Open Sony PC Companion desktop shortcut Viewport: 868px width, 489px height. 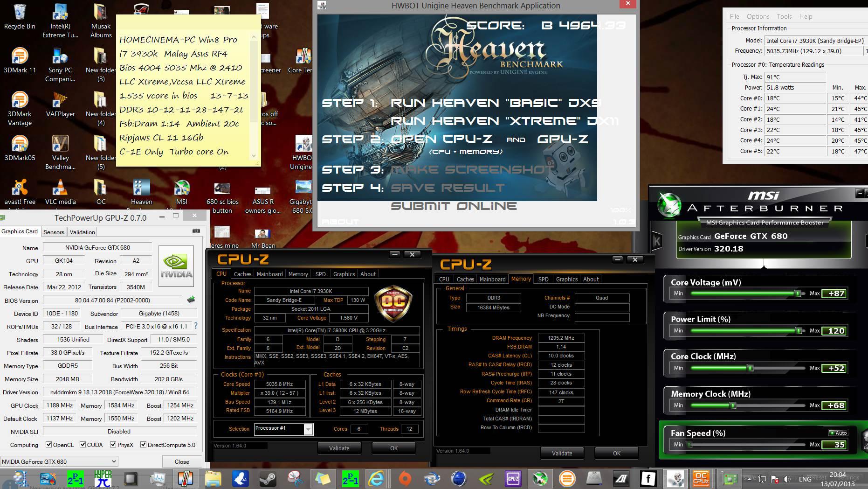[x=60, y=65]
